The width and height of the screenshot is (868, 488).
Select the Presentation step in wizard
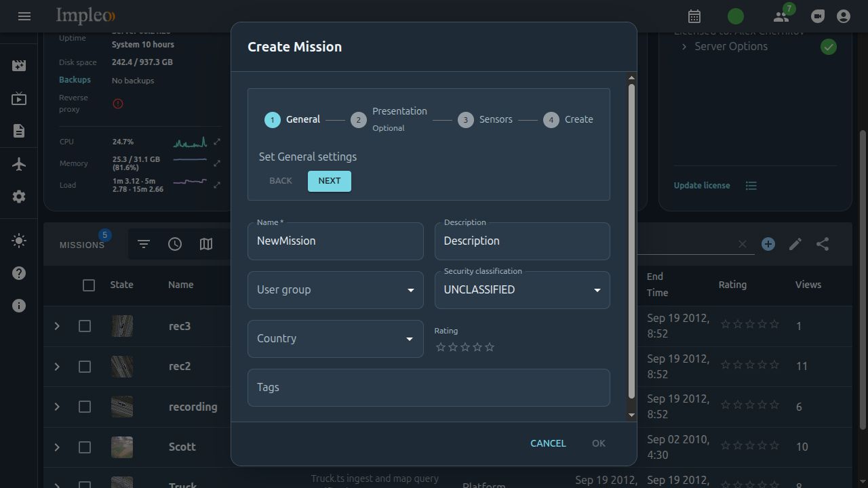point(389,119)
